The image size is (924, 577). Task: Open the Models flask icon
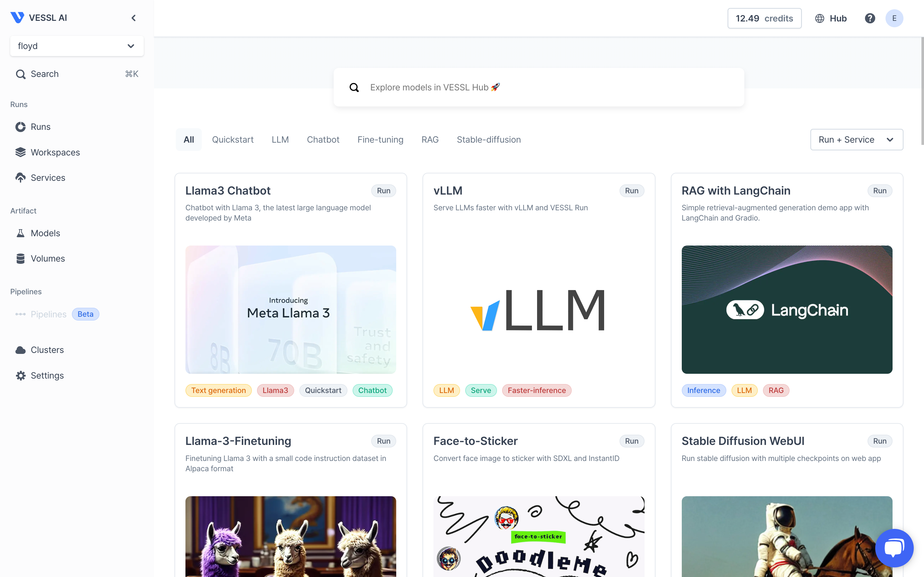coord(21,233)
